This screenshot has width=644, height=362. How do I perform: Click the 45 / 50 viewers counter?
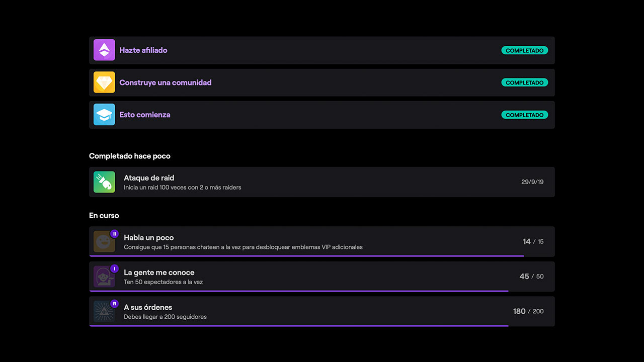(531, 277)
